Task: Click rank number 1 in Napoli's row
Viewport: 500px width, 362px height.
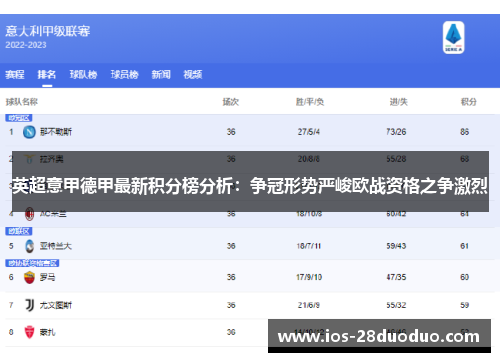Action: [11, 132]
